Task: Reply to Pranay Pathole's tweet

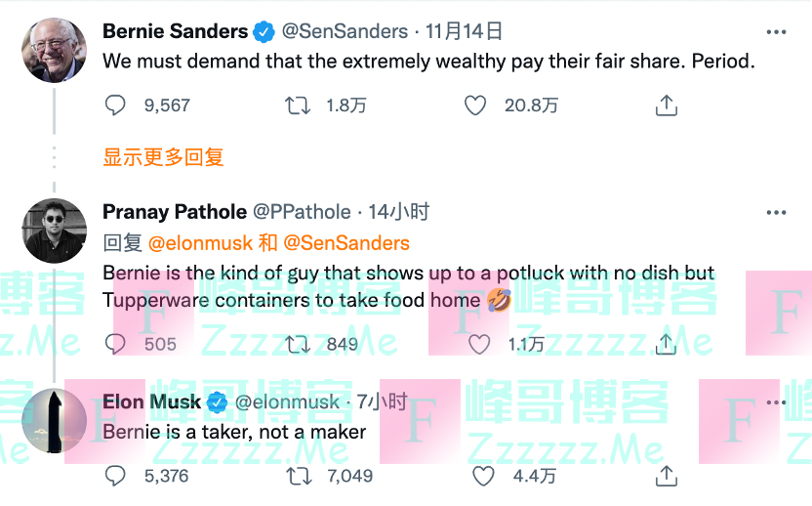Action: point(115,344)
